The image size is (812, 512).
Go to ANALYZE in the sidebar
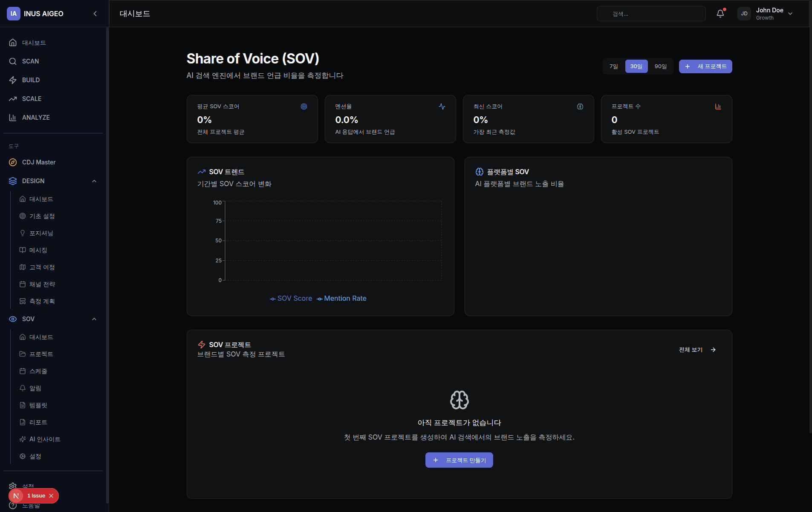point(36,118)
